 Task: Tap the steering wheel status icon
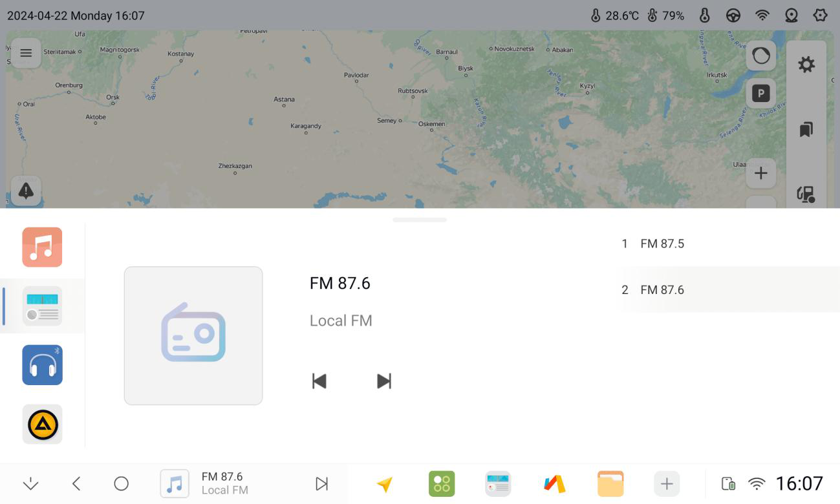[x=733, y=16]
